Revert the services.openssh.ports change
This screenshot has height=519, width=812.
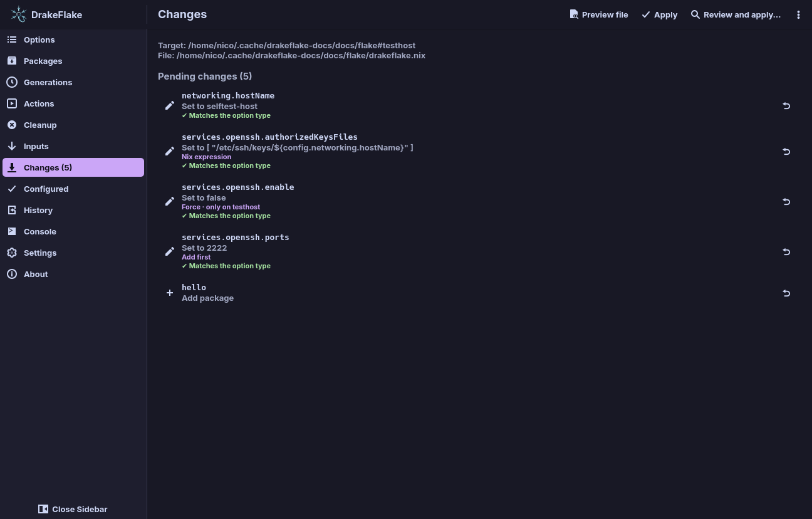(x=786, y=251)
